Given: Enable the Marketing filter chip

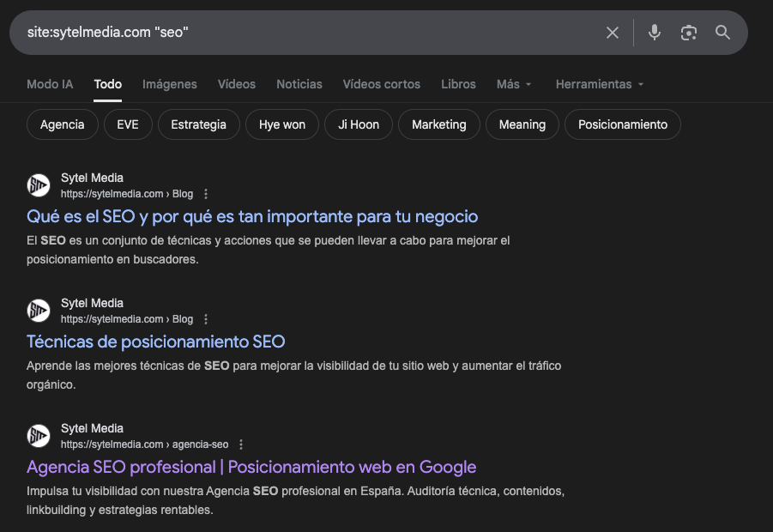Looking at the screenshot, I should tap(438, 124).
